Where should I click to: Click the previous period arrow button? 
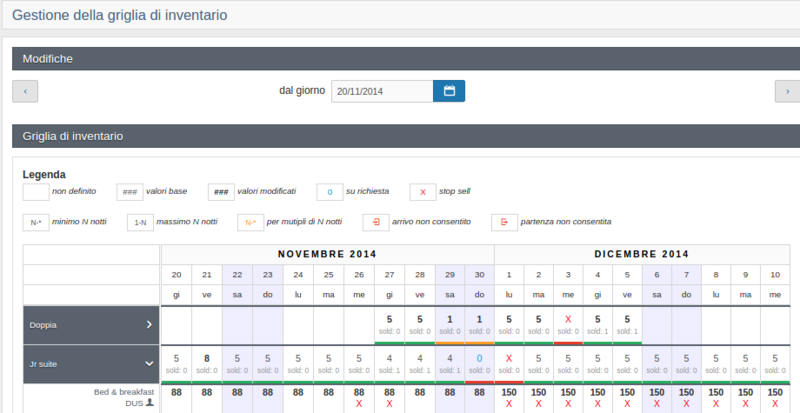coord(25,92)
